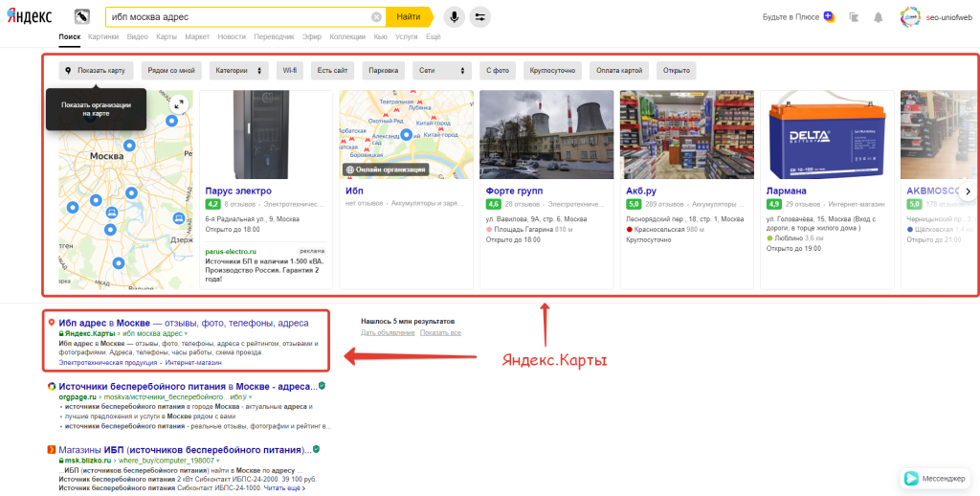Toggle the С фото filter
Screen dimensions: 980x496
(x=498, y=71)
